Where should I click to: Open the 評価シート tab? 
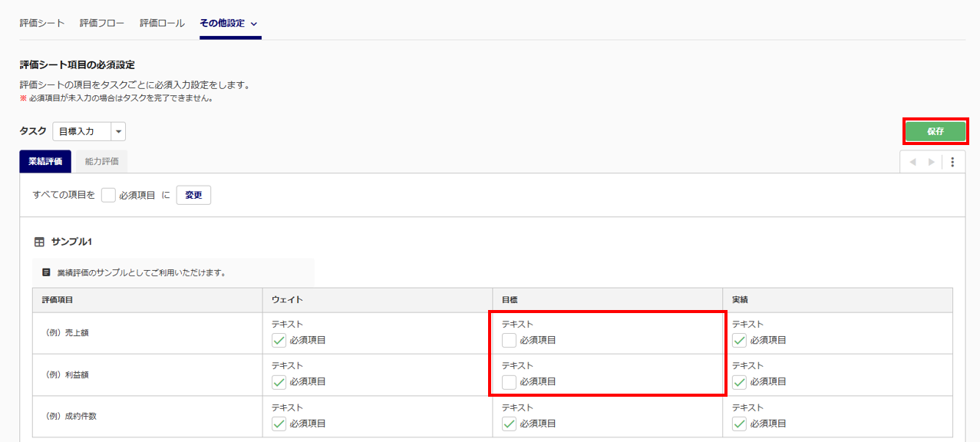(42, 23)
